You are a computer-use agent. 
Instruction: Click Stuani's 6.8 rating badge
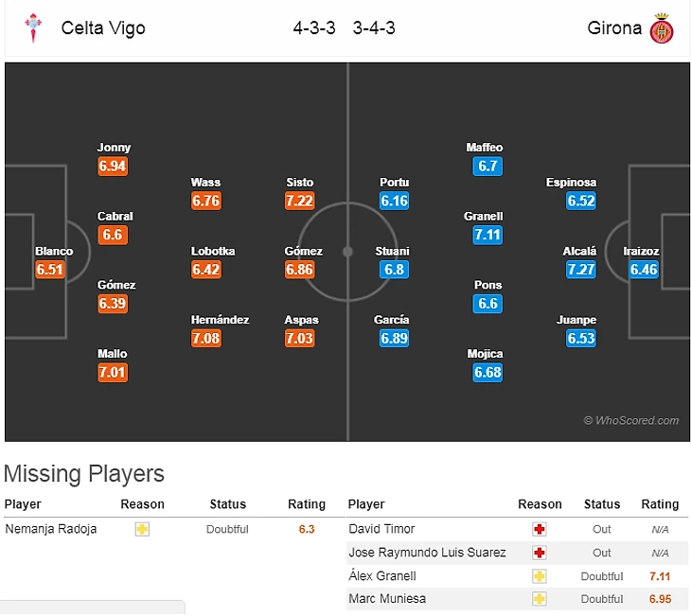click(x=392, y=270)
